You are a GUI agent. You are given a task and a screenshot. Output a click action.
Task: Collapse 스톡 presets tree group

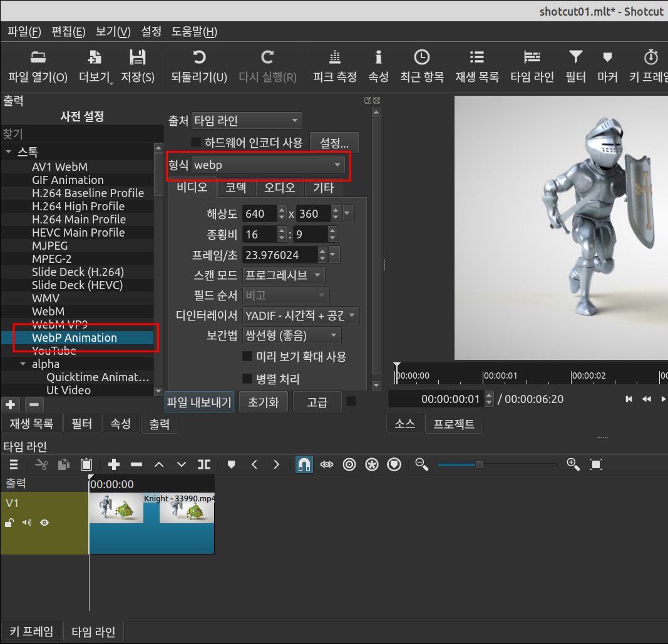(x=9, y=151)
